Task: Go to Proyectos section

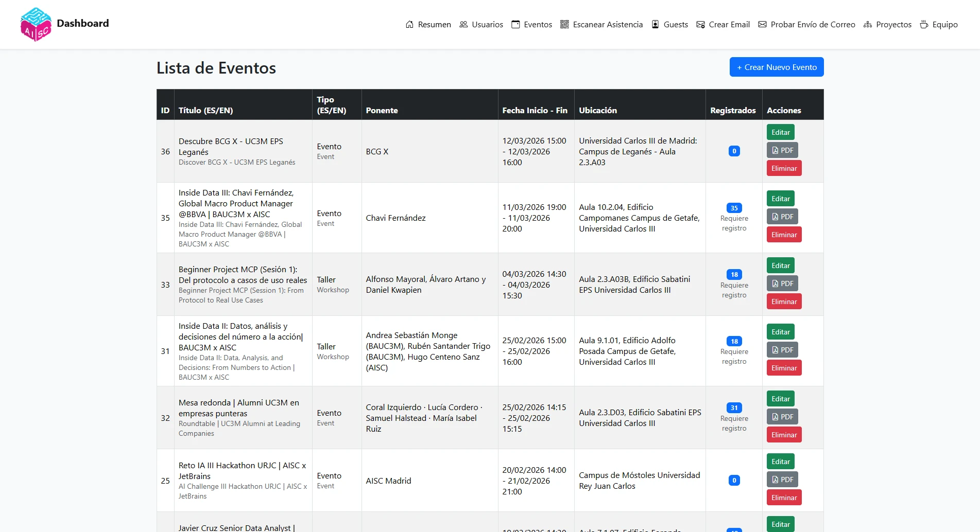Action: [888, 24]
